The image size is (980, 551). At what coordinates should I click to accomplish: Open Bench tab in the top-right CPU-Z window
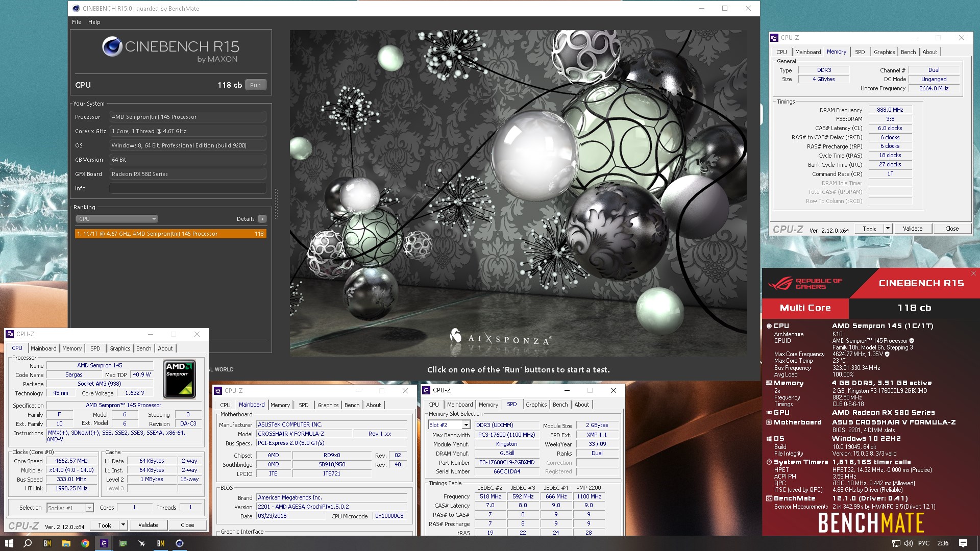click(x=908, y=52)
